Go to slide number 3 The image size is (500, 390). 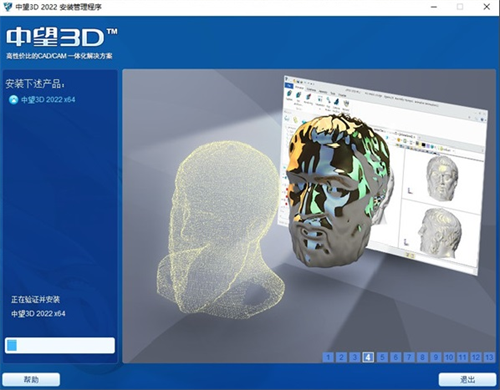[355, 357]
